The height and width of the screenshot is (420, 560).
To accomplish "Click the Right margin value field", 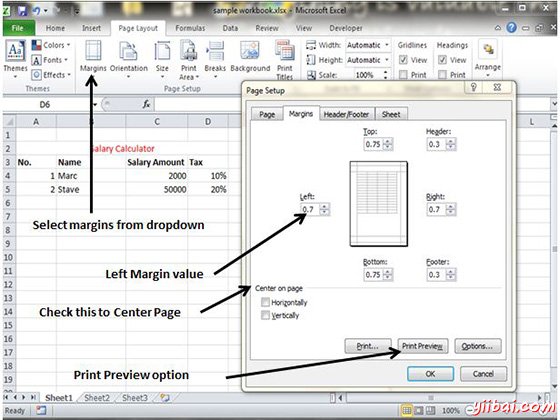I will pyautogui.click(x=437, y=209).
